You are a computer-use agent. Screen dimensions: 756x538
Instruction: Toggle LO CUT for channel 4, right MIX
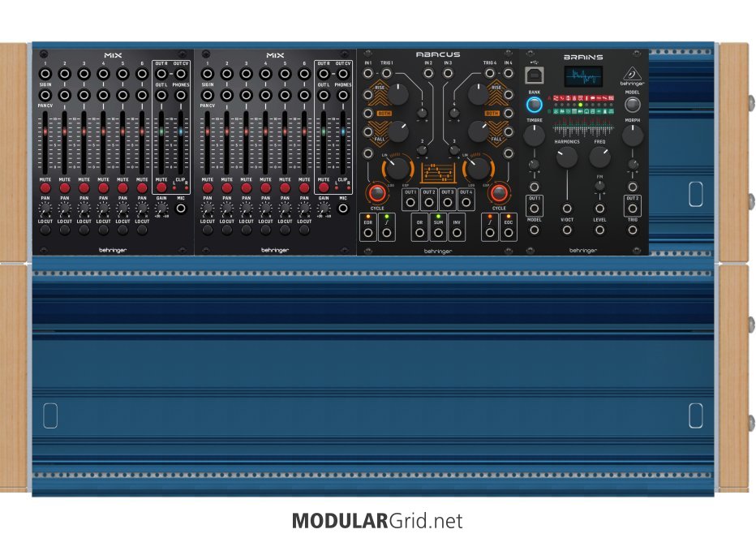pyautogui.click(x=266, y=230)
